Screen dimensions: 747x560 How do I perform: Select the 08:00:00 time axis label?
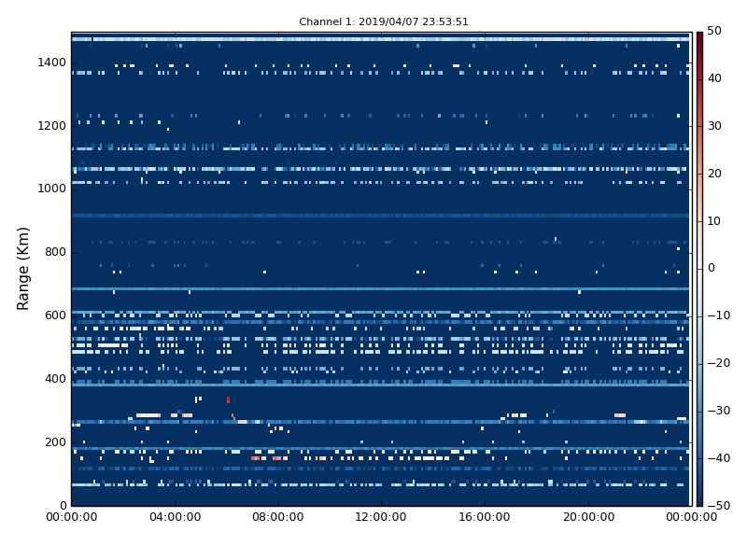tap(278, 517)
